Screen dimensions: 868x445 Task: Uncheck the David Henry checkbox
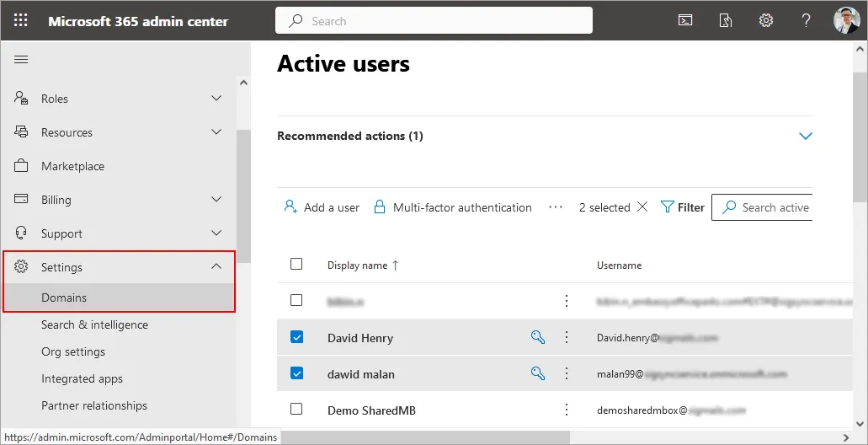[x=296, y=337]
